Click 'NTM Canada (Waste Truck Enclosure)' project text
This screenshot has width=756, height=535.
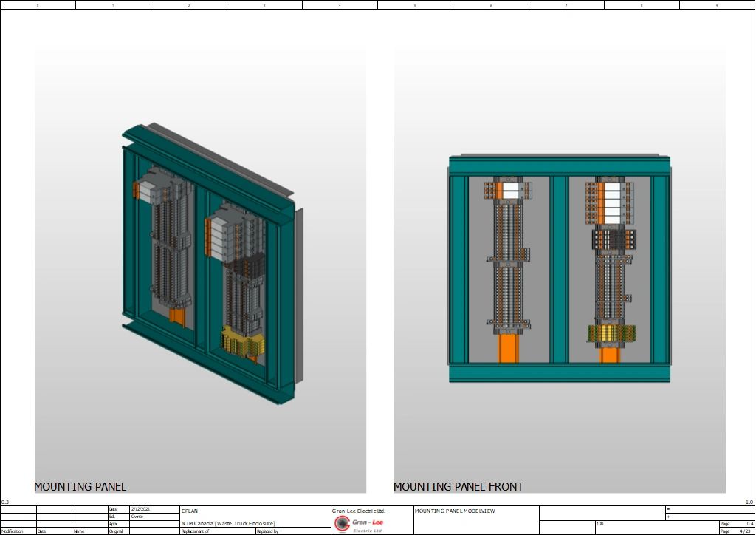point(229,523)
